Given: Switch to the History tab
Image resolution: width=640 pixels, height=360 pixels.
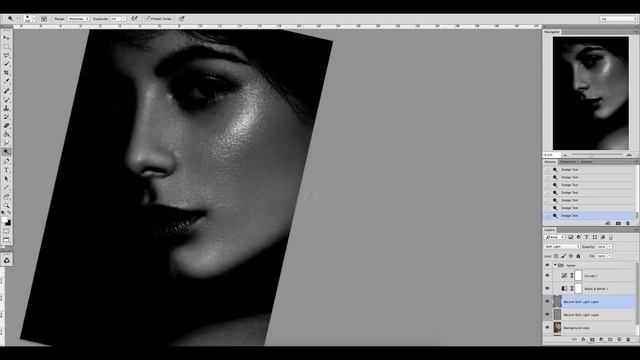Looking at the screenshot, I should [550, 162].
